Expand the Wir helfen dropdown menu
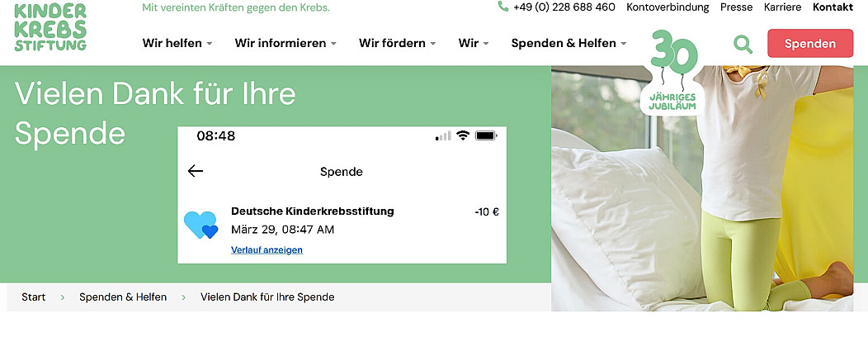Screen dimensions: 868x342 click(x=177, y=43)
